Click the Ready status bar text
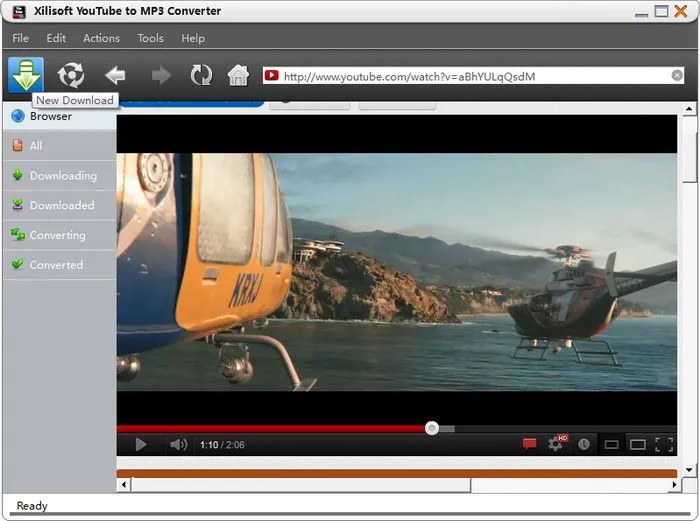The height and width of the screenshot is (521, 700). click(x=32, y=506)
